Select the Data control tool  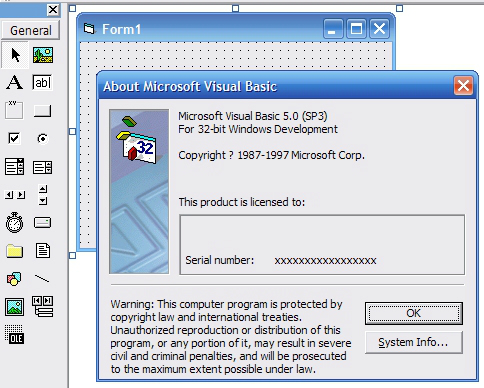pyautogui.click(x=42, y=306)
